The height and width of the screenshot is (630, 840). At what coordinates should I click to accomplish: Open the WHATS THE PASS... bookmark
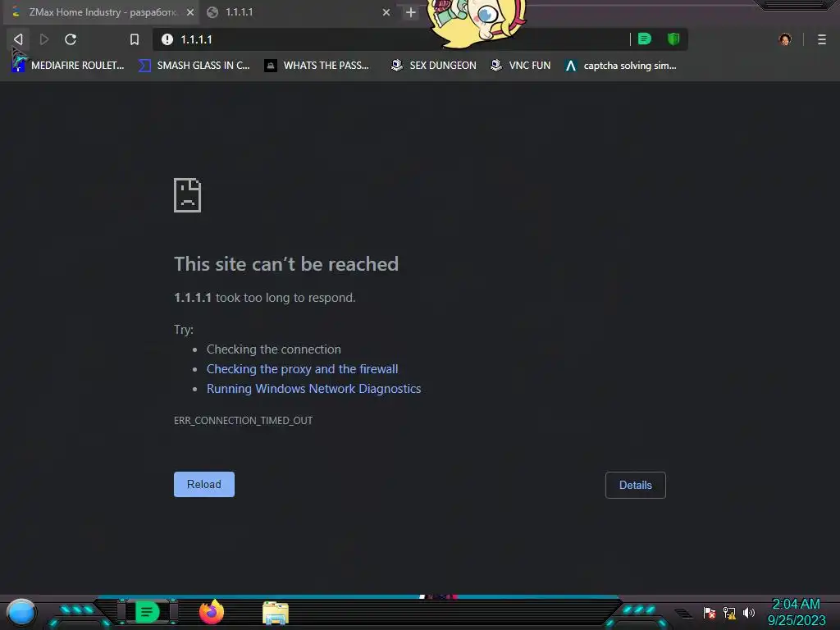pyautogui.click(x=317, y=66)
